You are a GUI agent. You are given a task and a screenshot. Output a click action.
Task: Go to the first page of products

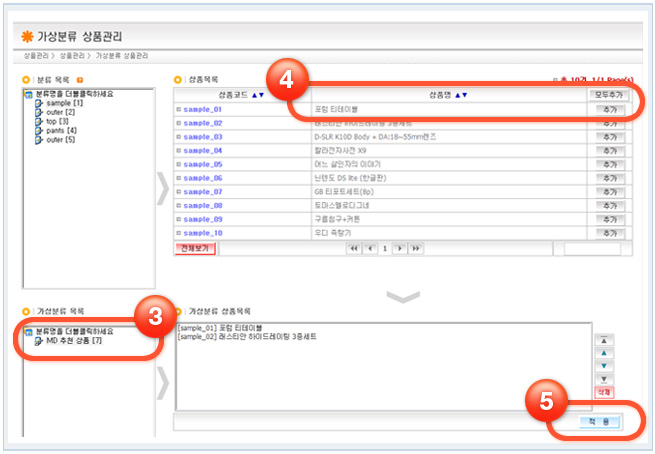pyautogui.click(x=353, y=248)
